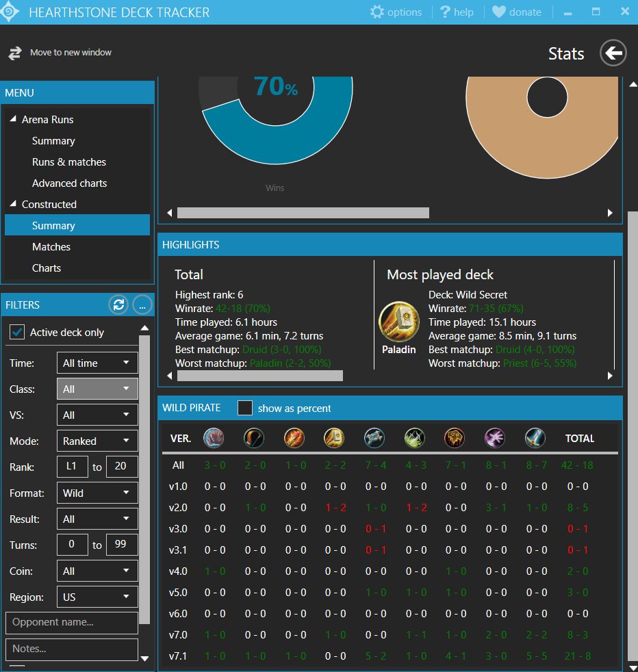Click the Druid class icon column header
638x672 pixels.
(214, 438)
